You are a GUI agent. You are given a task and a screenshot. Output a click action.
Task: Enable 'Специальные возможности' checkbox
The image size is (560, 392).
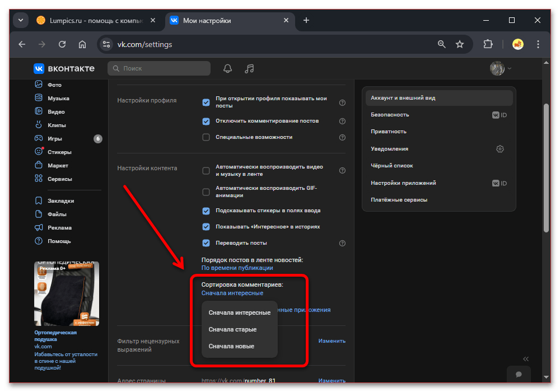206,137
